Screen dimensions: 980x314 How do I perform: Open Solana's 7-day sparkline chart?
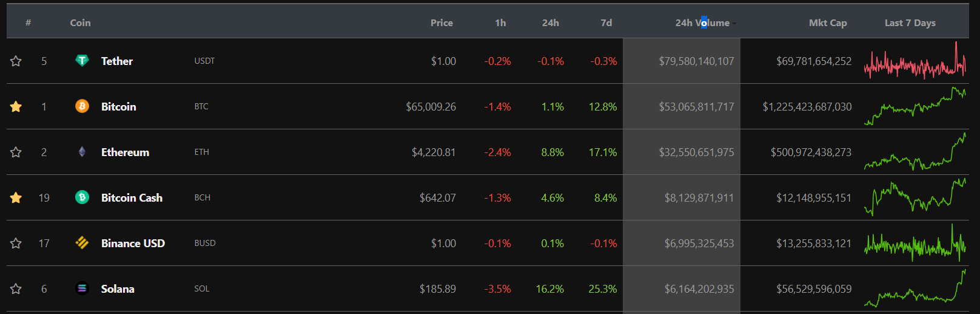(915, 288)
